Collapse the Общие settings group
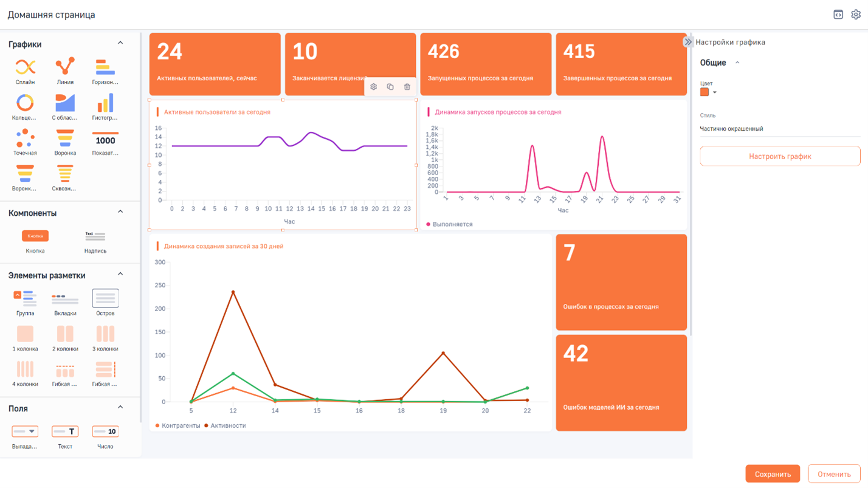Viewport: 868px width, 488px height. (x=737, y=63)
